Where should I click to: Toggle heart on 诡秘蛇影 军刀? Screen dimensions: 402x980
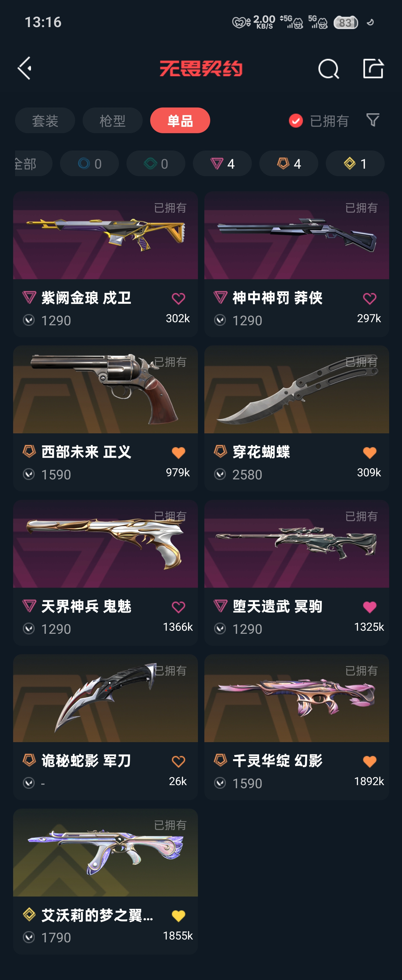pos(178,762)
